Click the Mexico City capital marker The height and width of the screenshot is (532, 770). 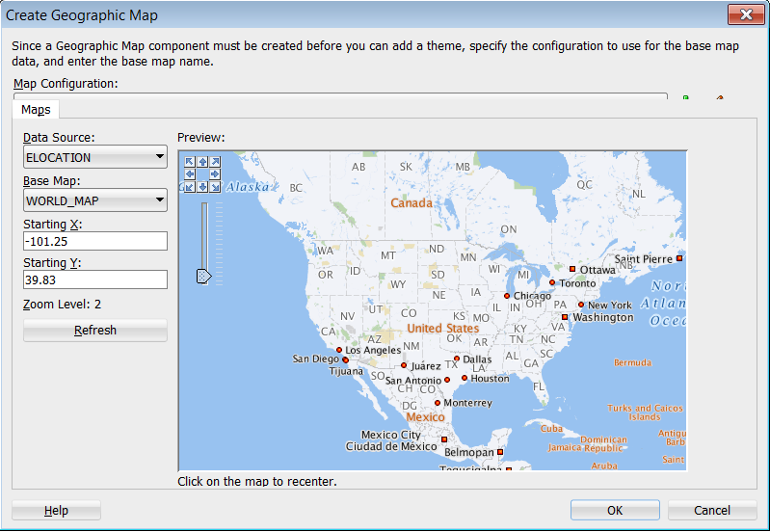444,439
